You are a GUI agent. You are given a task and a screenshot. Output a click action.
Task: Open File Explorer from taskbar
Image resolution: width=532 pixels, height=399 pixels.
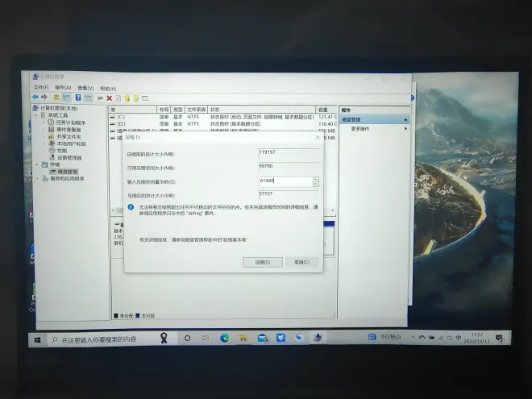(243, 338)
